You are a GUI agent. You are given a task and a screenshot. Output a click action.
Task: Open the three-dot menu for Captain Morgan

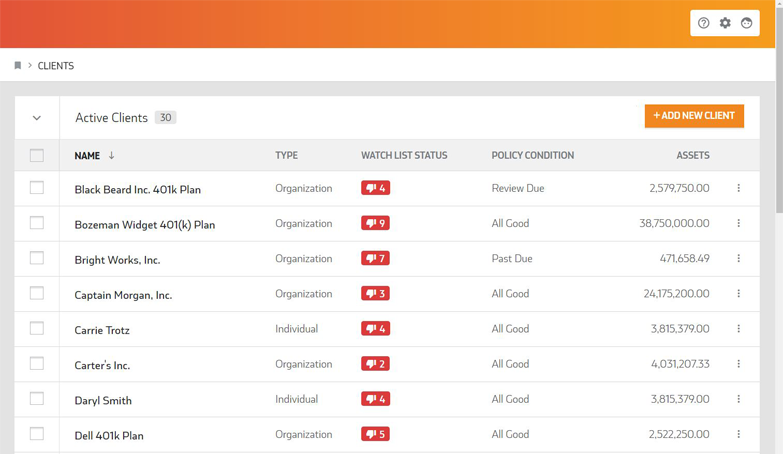coord(739,294)
